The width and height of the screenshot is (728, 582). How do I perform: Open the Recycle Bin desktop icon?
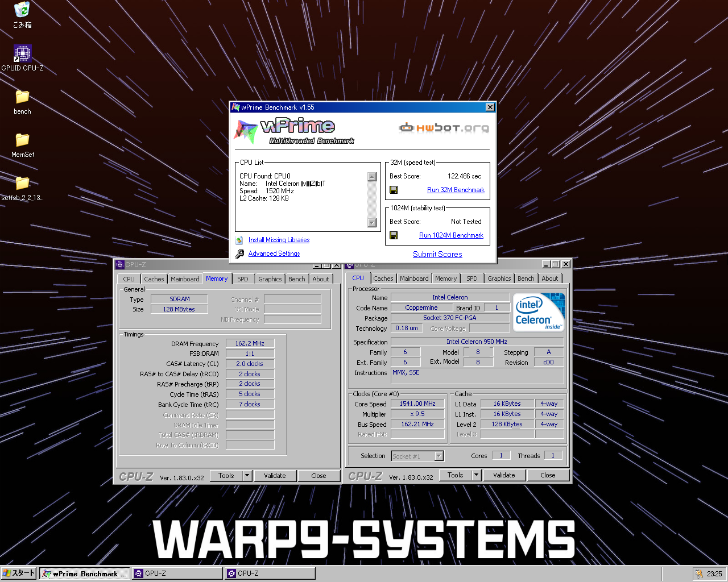tap(22, 10)
